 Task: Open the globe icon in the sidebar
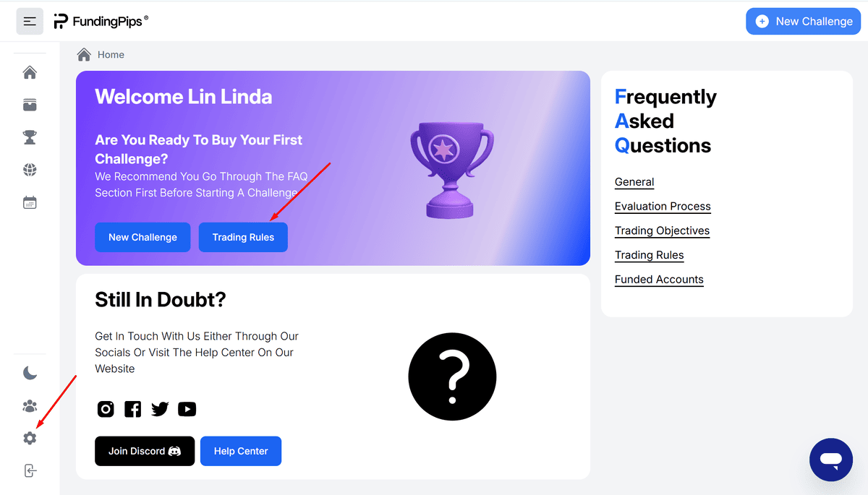[x=30, y=170]
